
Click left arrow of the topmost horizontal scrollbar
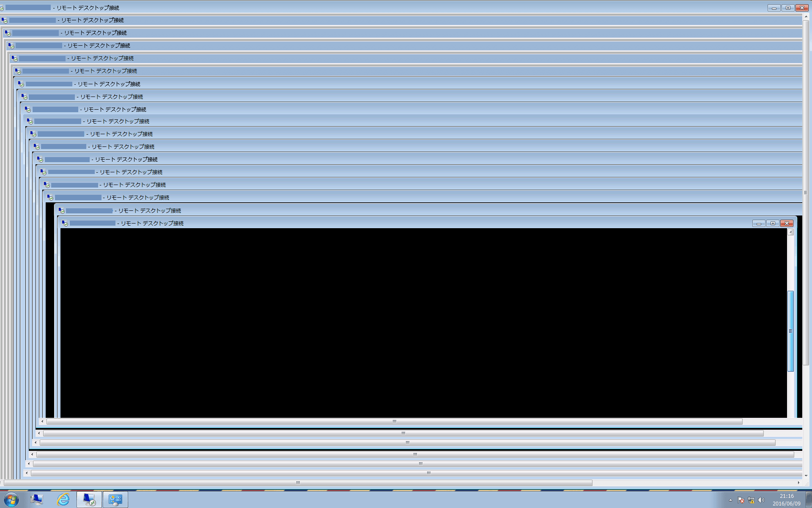point(42,421)
